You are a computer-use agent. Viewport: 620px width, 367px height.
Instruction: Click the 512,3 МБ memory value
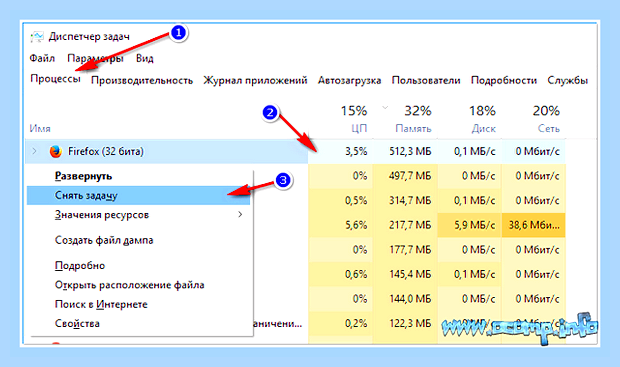(x=410, y=151)
